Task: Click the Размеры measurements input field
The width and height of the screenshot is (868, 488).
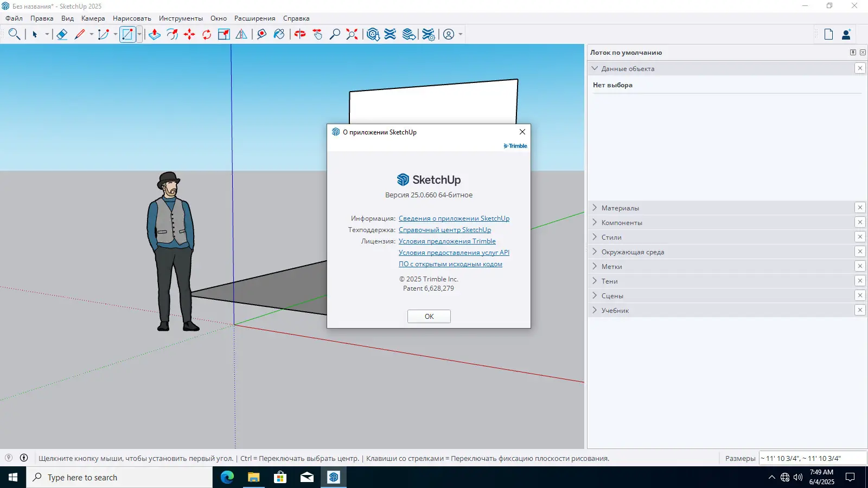Action: pos(812,458)
